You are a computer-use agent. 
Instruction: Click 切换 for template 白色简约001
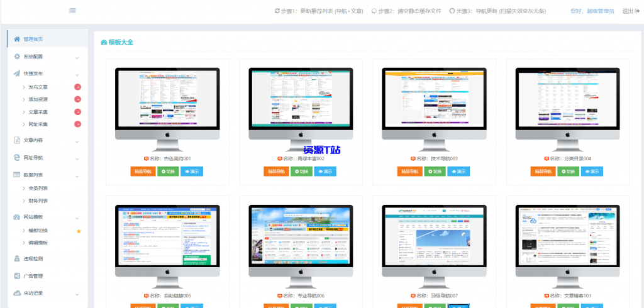pos(168,172)
